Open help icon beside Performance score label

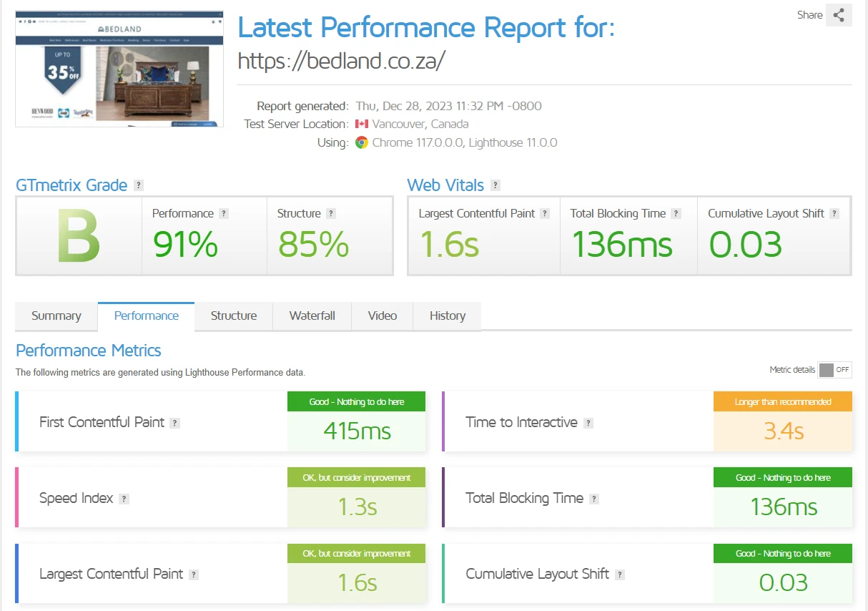(224, 213)
